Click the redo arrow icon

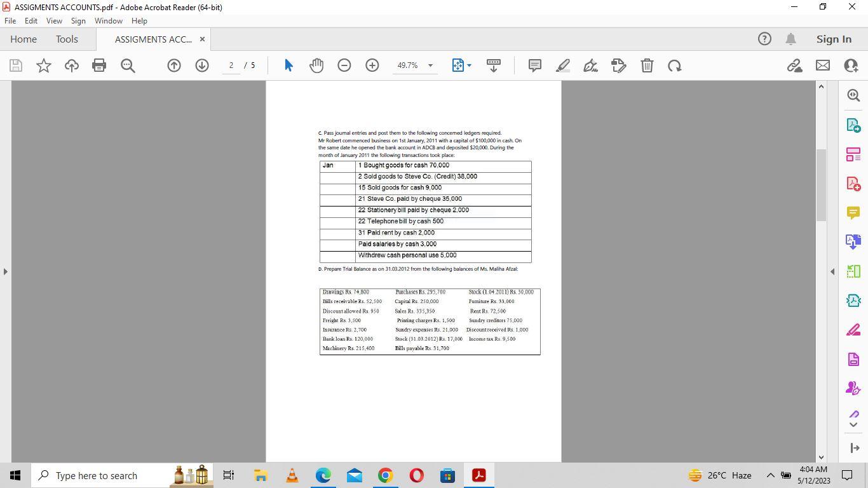675,65
